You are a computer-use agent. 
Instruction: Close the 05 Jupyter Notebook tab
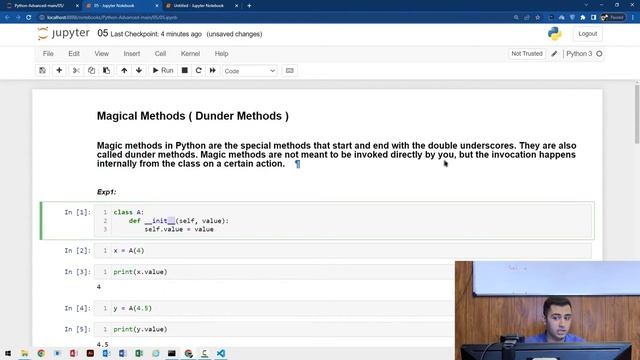157,6
